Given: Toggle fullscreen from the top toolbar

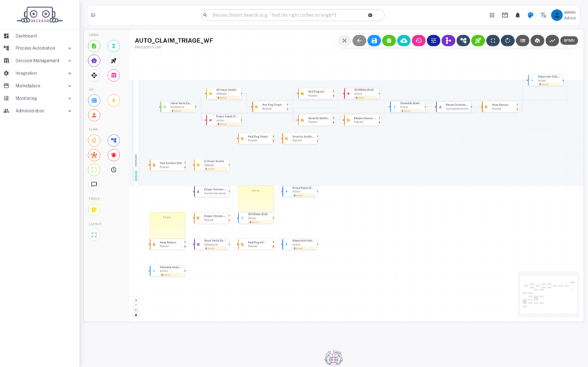Looking at the screenshot, I should [x=493, y=40].
